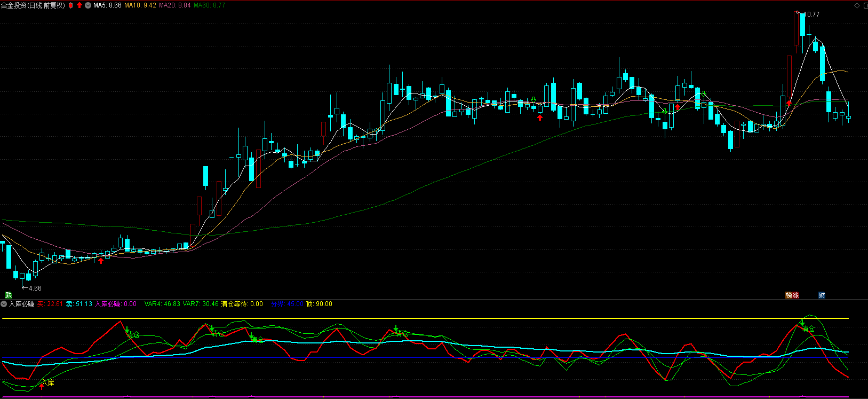Click the last 清仓 signal near right edge
Screen dimensions: 868x399
pos(809,328)
